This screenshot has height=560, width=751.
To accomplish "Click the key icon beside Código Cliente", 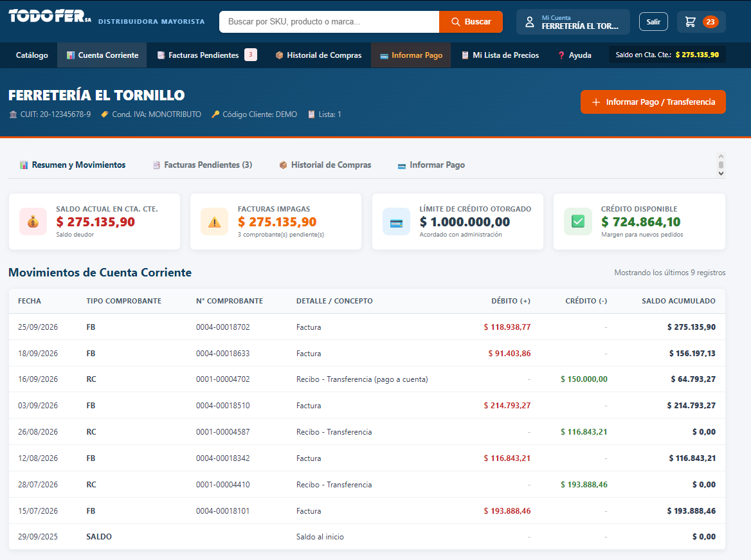I will 215,114.
